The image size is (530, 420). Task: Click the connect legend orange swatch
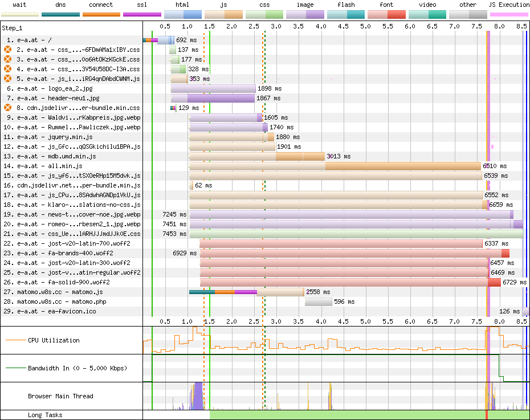point(101,14)
